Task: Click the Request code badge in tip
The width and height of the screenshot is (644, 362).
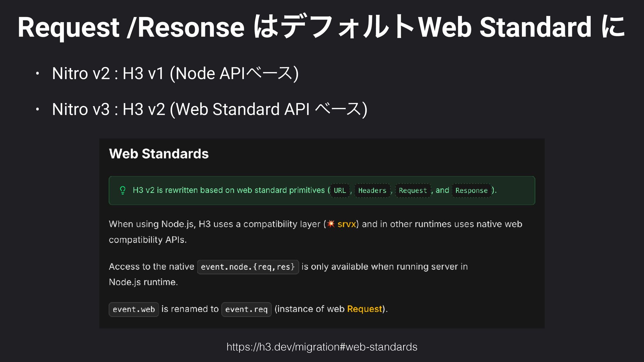Action: 413,190
